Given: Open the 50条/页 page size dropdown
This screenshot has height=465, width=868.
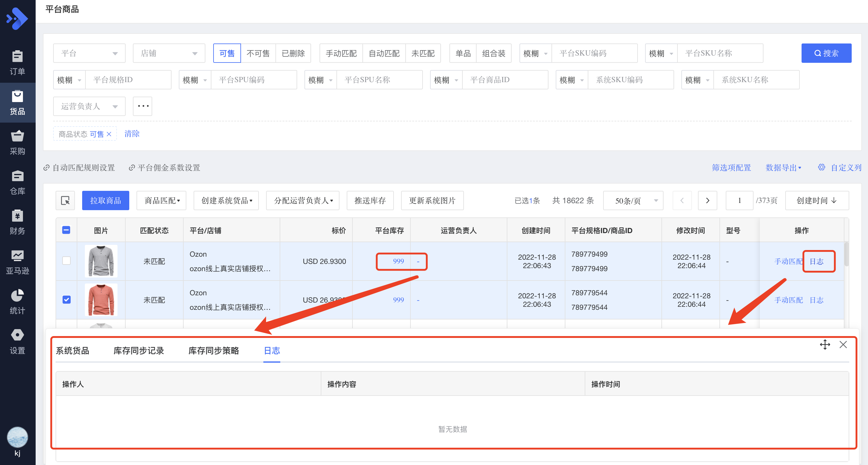Looking at the screenshot, I should 633,200.
